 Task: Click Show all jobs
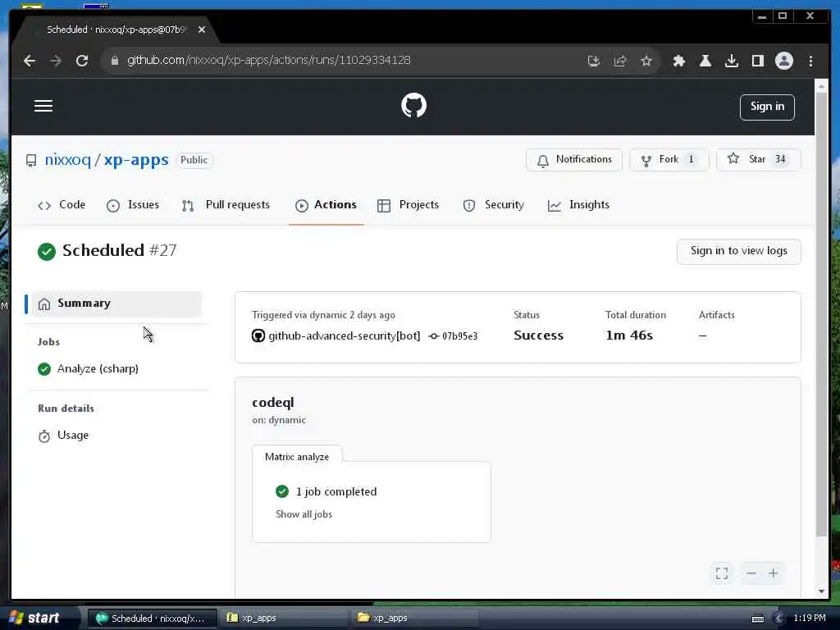(304, 514)
